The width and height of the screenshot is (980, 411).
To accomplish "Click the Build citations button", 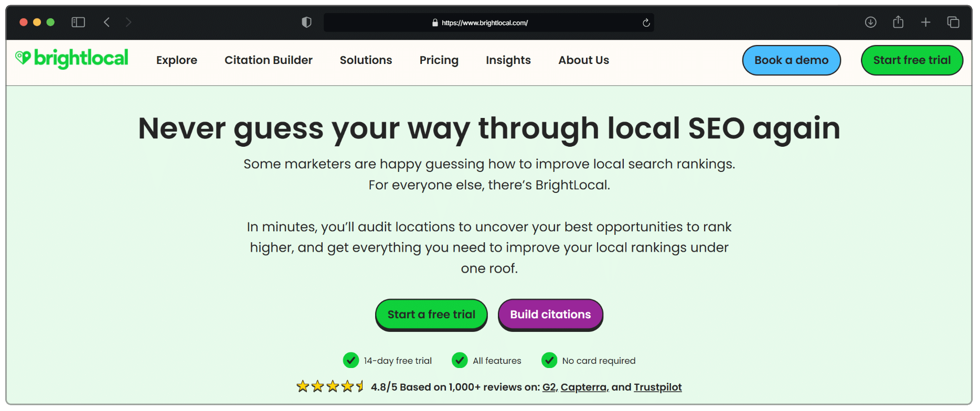I will (x=551, y=315).
